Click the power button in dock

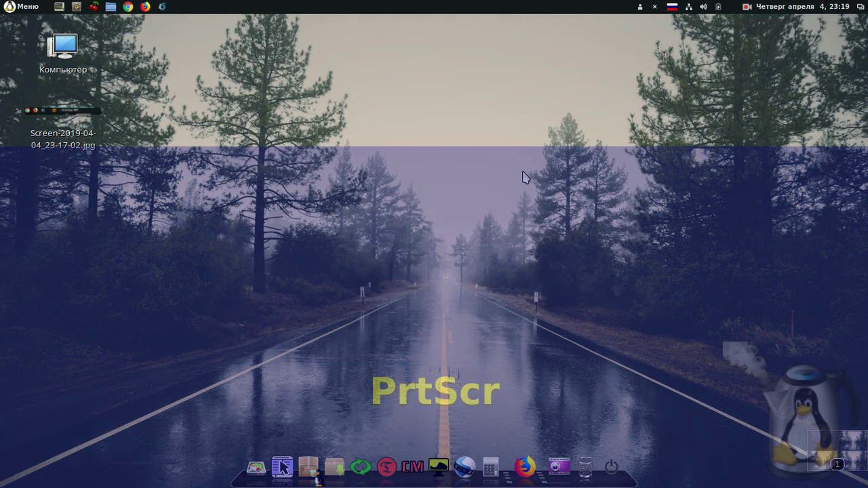(611, 467)
